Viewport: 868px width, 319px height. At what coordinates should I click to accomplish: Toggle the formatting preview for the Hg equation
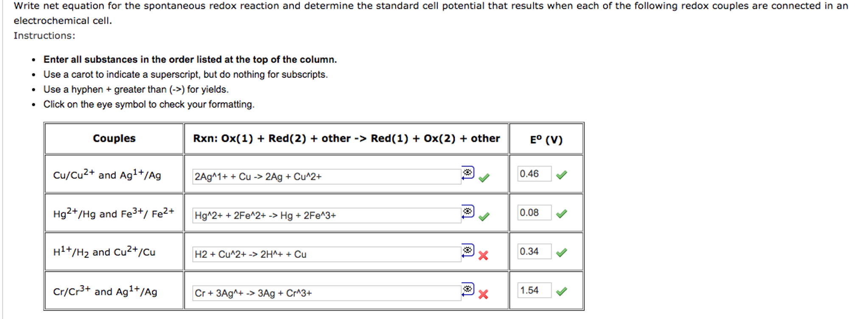[x=467, y=211]
